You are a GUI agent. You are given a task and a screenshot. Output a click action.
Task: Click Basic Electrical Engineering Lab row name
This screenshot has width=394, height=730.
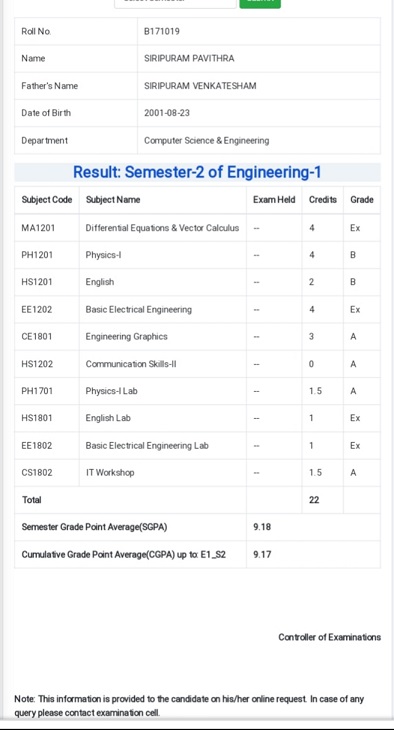pos(147,446)
